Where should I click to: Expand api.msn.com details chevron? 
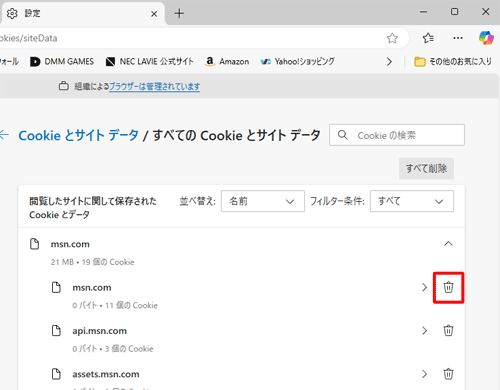[424, 330]
